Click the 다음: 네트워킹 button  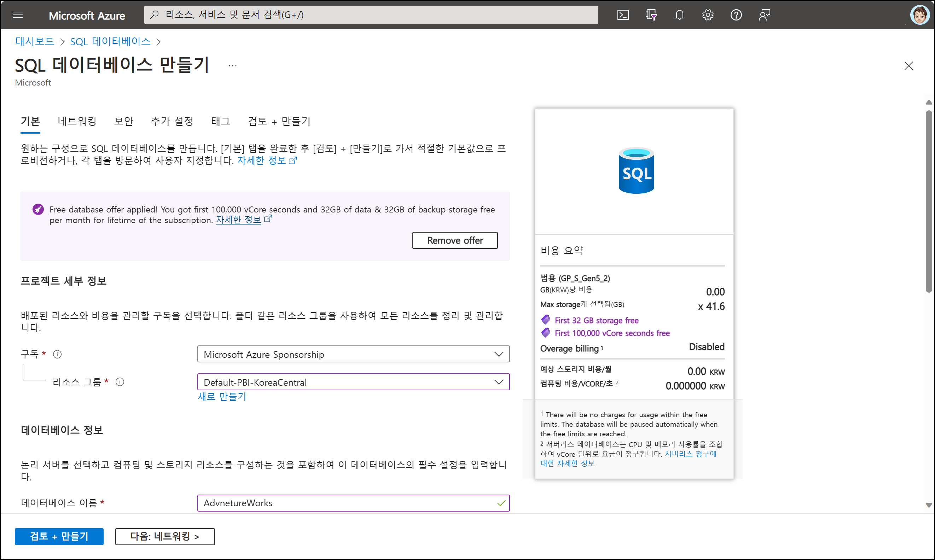click(x=165, y=536)
